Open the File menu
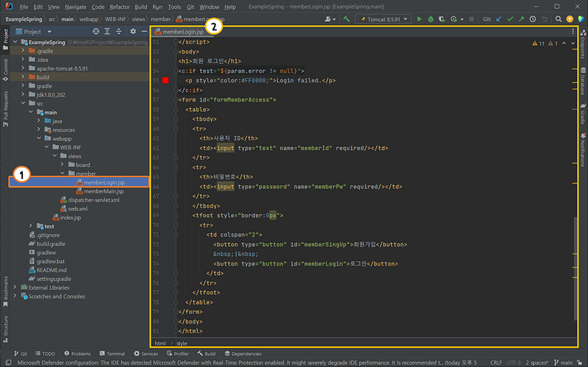 click(24, 7)
